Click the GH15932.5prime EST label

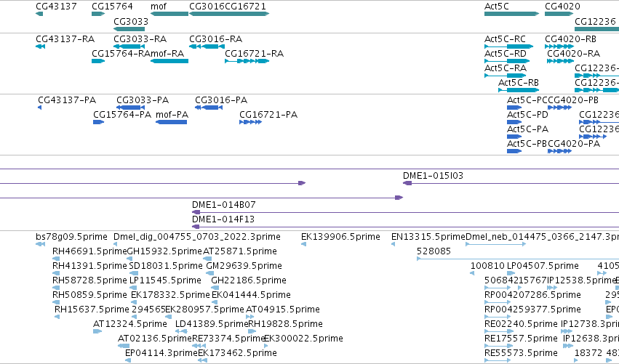coord(164,251)
